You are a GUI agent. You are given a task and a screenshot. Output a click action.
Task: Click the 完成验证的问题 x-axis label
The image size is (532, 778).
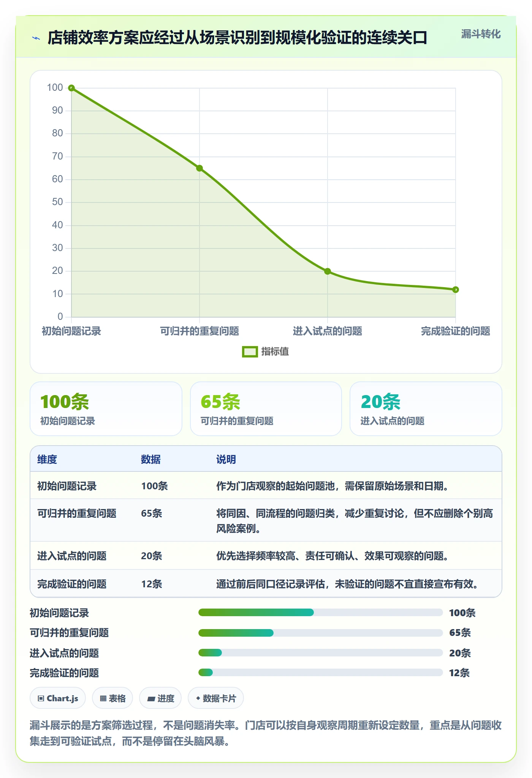(456, 331)
